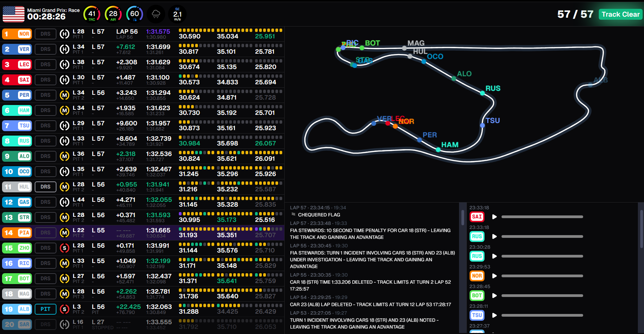The height and width of the screenshot is (334, 644).
Task: Click the medium tyre icon for HAM
Action: click(x=65, y=110)
